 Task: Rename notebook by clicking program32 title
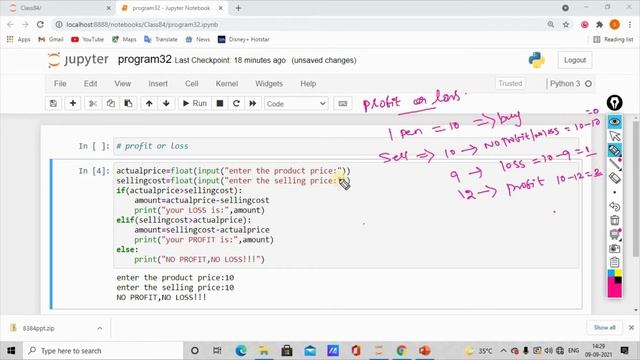tap(144, 60)
